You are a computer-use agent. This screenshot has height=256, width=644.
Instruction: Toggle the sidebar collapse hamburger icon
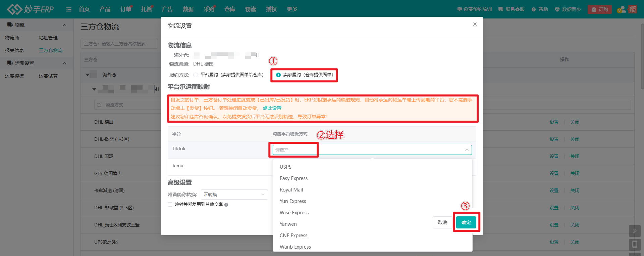click(x=69, y=9)
